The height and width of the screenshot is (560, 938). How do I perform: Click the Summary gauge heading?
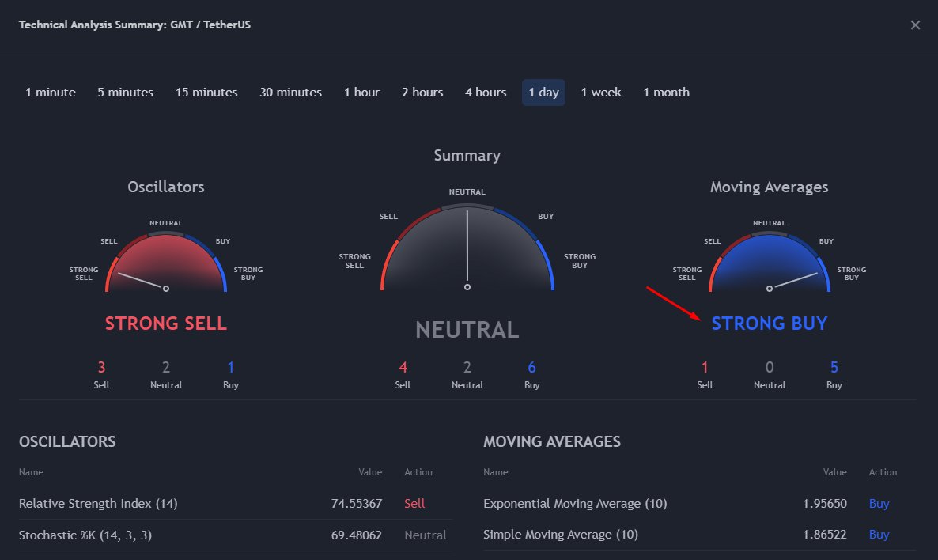tap(467, 156)
